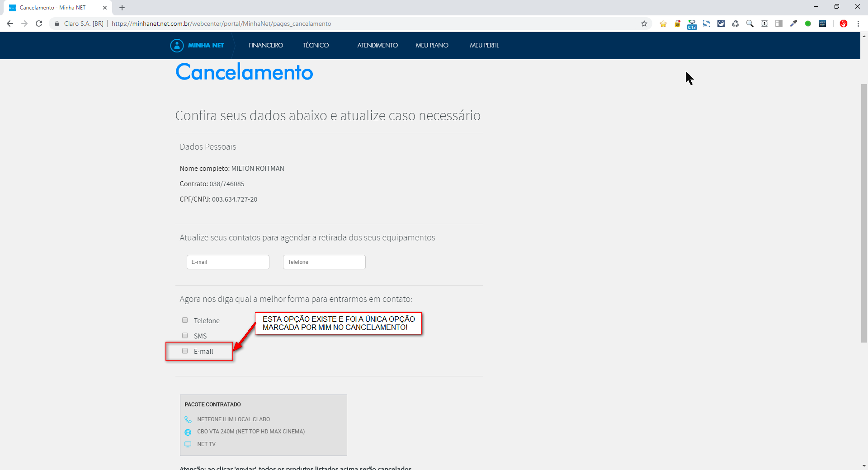The image size is (868, 470).
Task: Click the dark blue swirl extension icon
Action: [x=721, y=23]
